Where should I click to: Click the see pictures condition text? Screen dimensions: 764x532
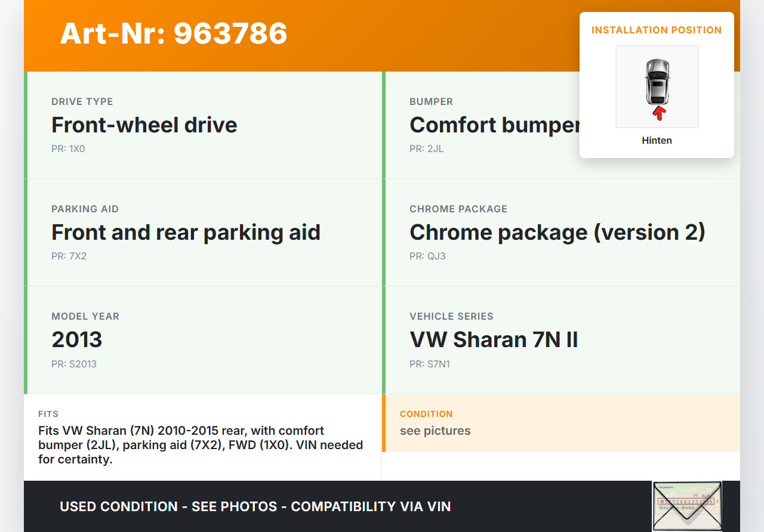tap(435, 431)
